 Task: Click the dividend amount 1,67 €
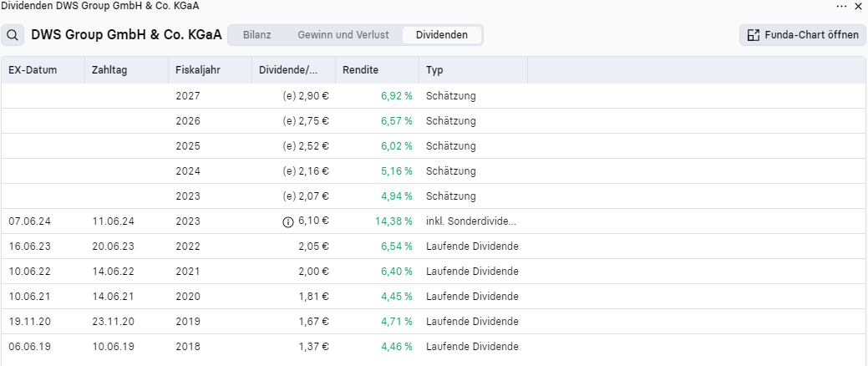[314, 321]
